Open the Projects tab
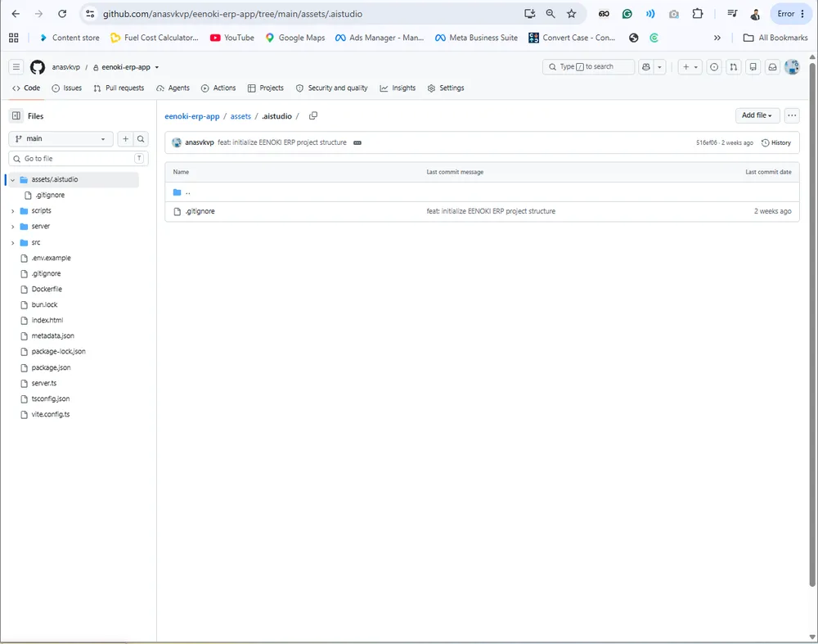The image size is (818, 644). coord(266,88)
